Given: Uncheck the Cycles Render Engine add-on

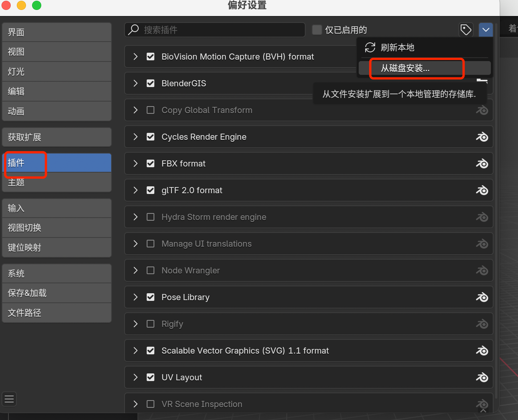Looking at the screenshot, I should click(151, 137).
